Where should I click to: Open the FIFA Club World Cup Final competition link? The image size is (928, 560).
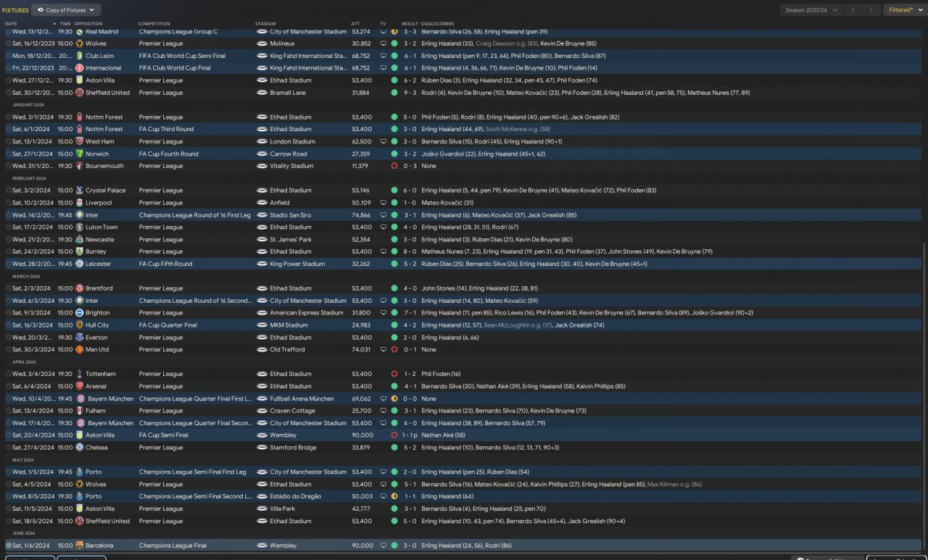click(175, 68)
